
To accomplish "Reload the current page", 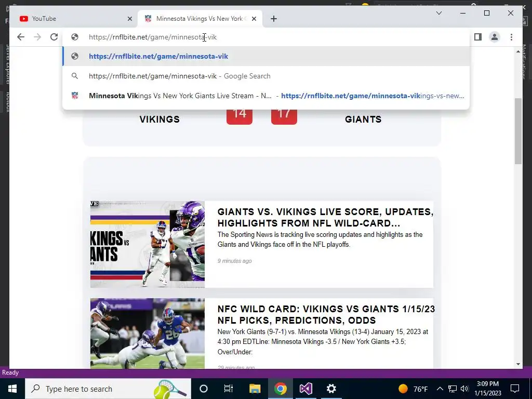I will pyautogui.click(x=54, y=37).
